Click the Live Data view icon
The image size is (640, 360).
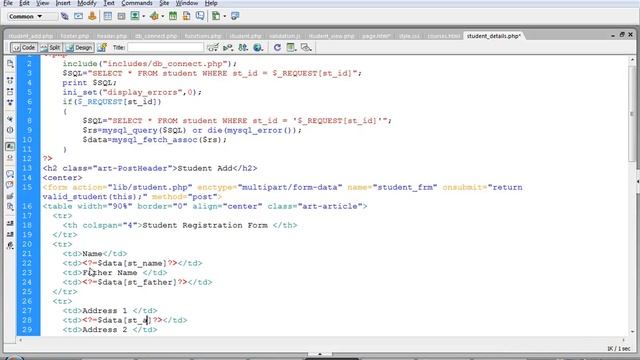pos(102,48)
